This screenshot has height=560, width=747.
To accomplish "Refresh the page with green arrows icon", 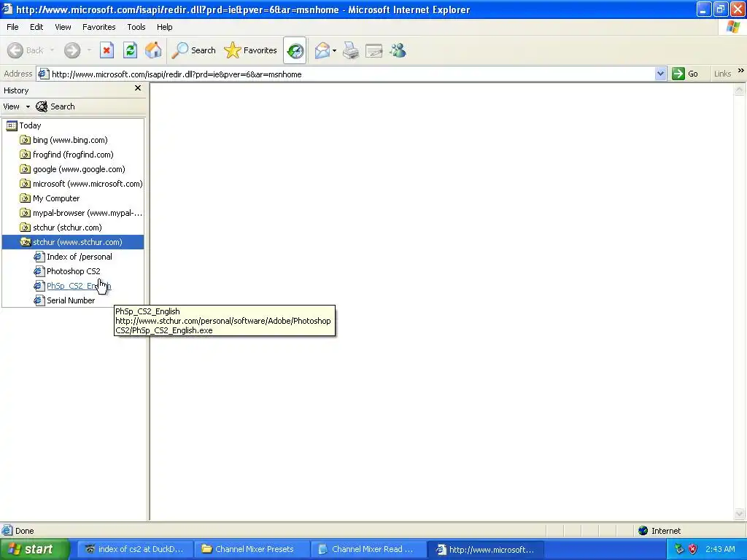I will point(130,50).
